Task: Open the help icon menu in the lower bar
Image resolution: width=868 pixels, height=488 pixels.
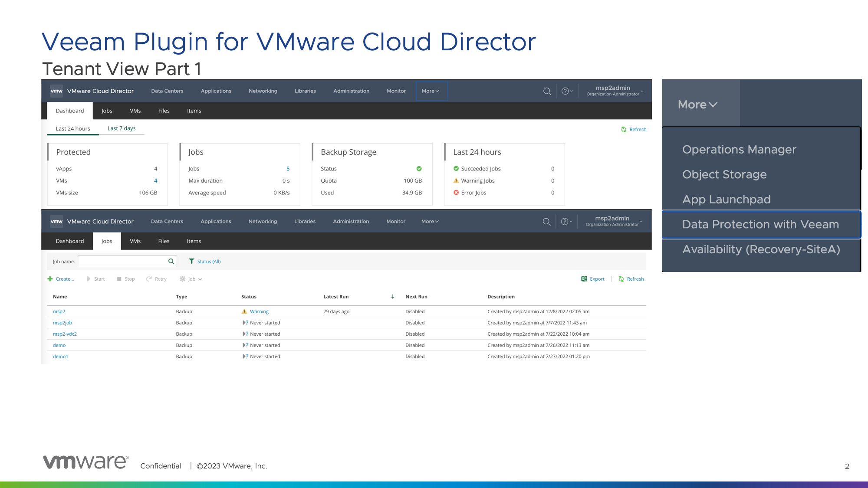Action: 566,222
